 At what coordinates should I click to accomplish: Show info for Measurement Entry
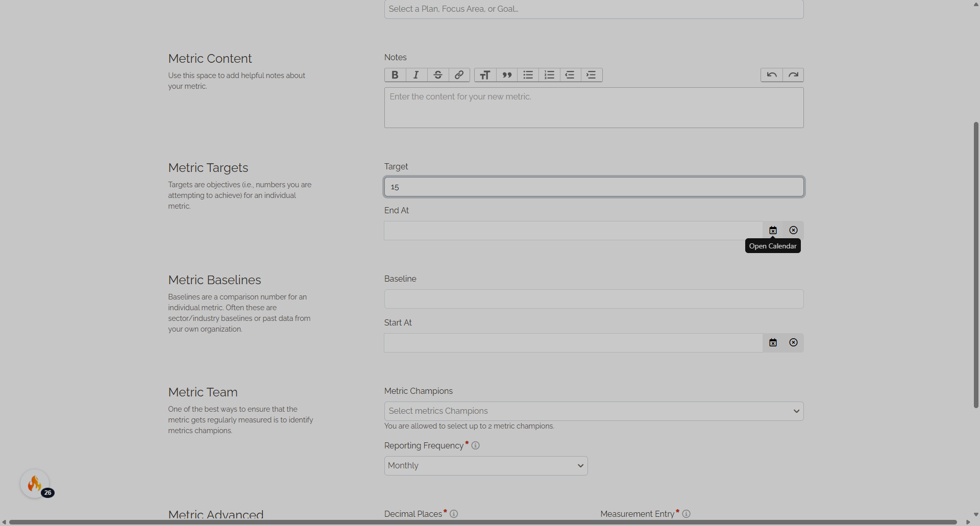[x=687, y=514]
